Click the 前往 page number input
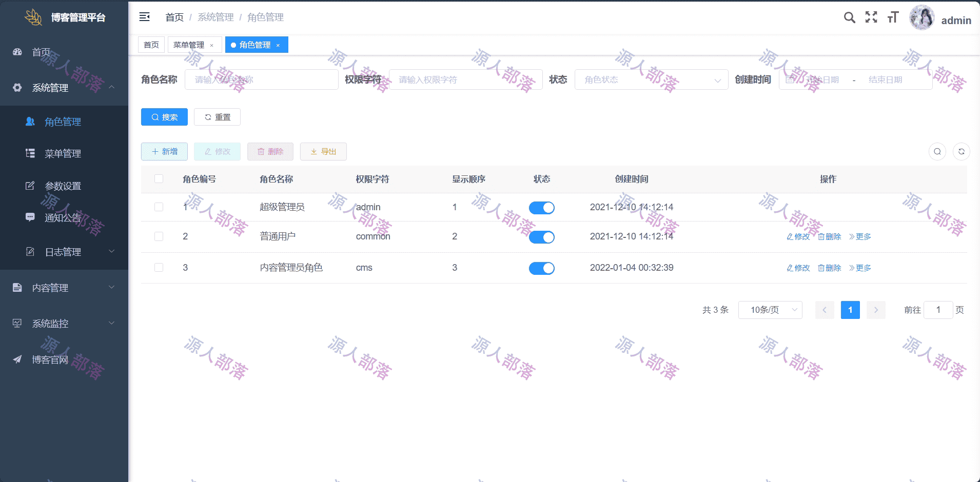 click(938, 310)
